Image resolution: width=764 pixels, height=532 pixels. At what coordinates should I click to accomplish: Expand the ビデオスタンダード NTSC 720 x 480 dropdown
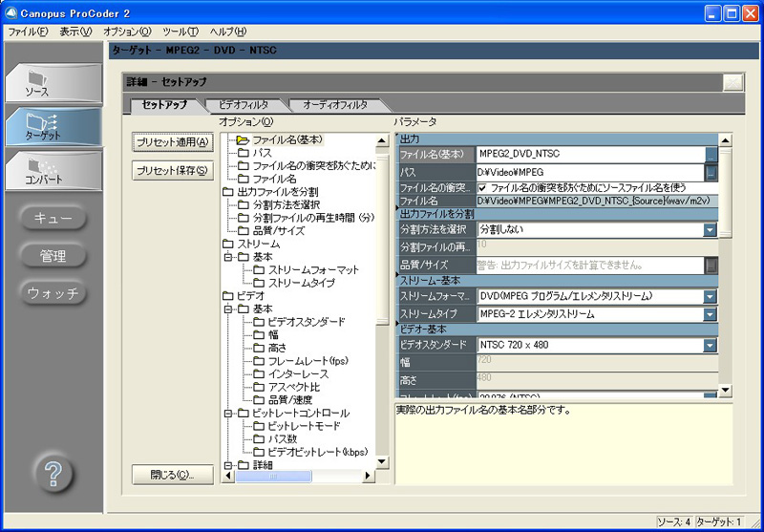[x=710, y=345]
